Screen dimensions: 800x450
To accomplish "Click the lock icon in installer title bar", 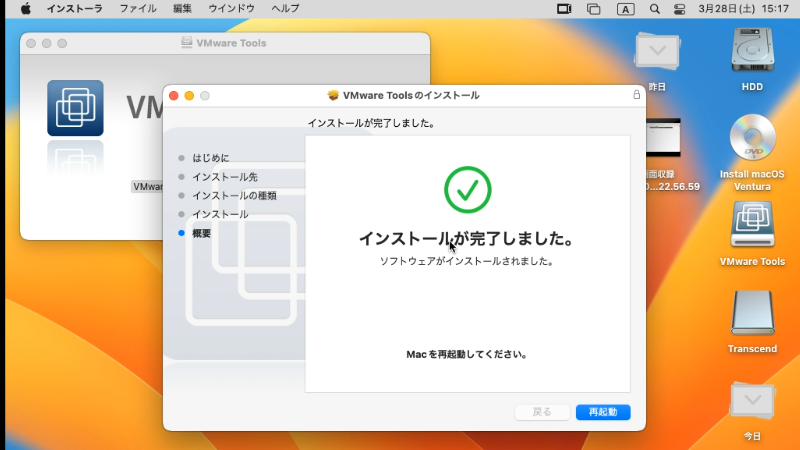I will tap(636, 95).
